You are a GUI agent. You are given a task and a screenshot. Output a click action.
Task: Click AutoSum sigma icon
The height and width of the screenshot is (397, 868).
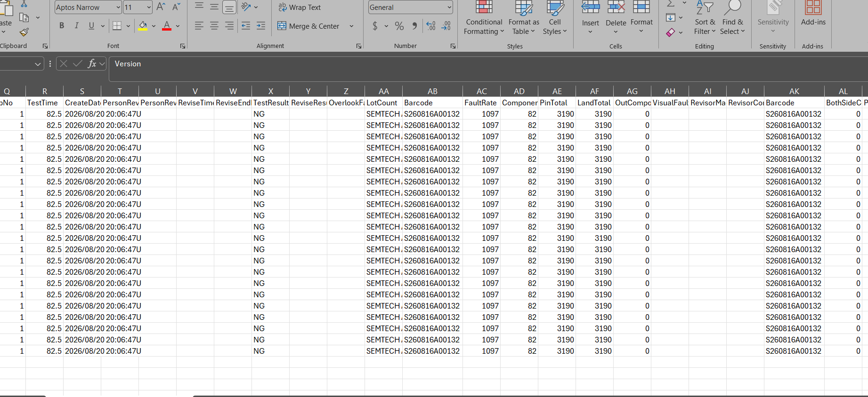click(671, 4)
